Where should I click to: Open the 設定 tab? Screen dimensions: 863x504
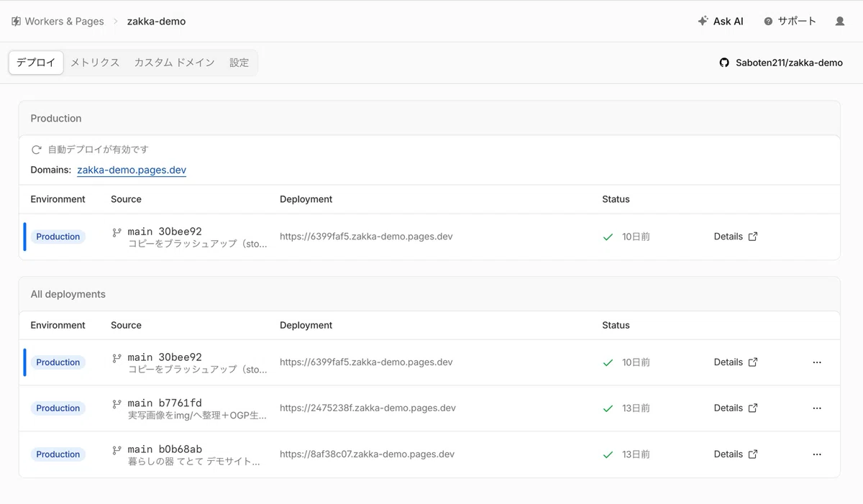[x=239, y=63]
